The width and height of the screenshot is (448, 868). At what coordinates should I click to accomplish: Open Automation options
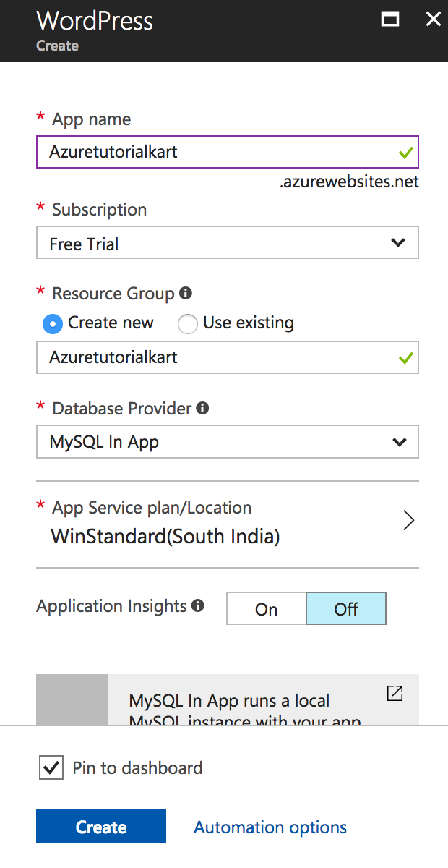coord(270,827)
